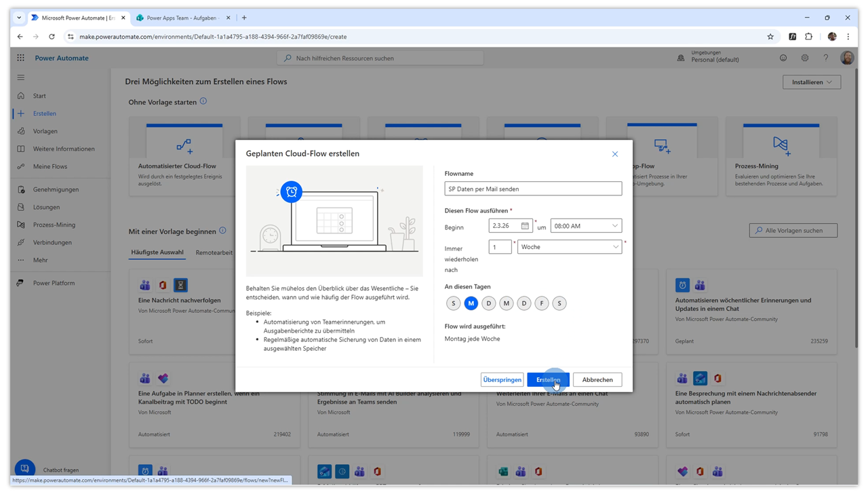The height and width of the screenshot is (494, 868).
Task: Enable Friday day button
Action: (x=542, y=303)
